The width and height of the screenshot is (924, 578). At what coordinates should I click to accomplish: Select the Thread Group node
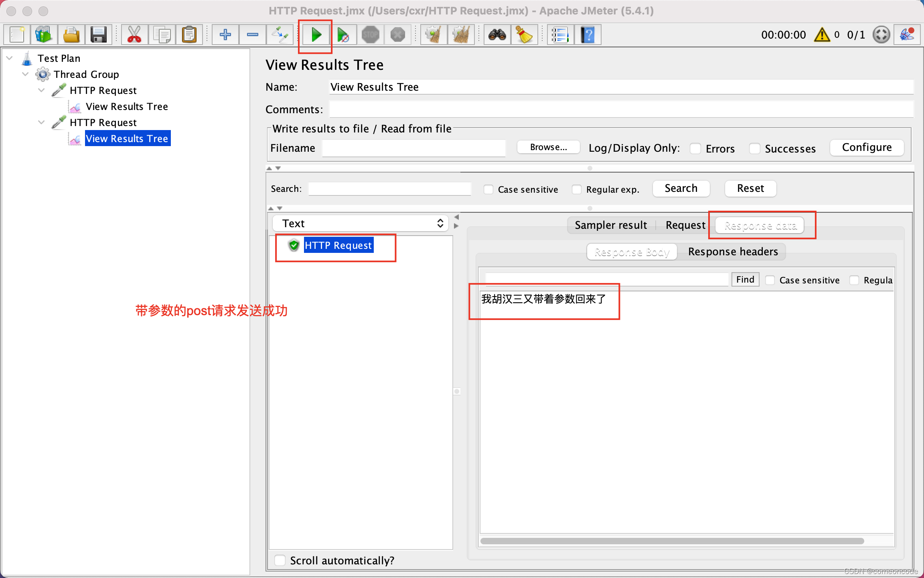(86, 74)
